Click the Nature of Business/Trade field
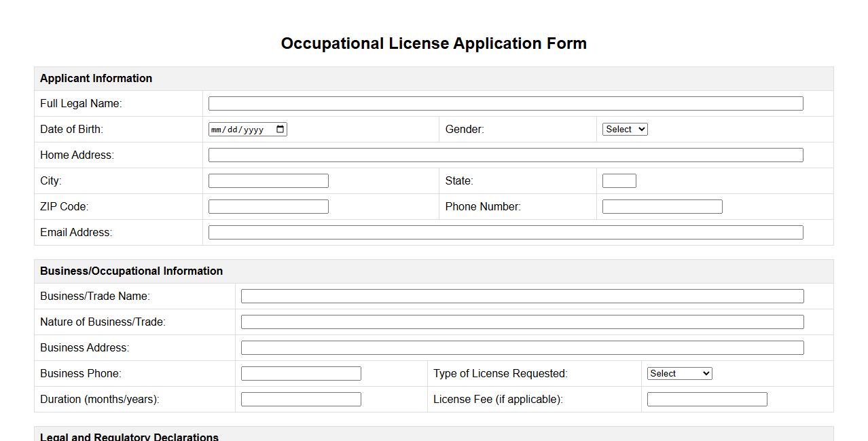 pos(522,322)
